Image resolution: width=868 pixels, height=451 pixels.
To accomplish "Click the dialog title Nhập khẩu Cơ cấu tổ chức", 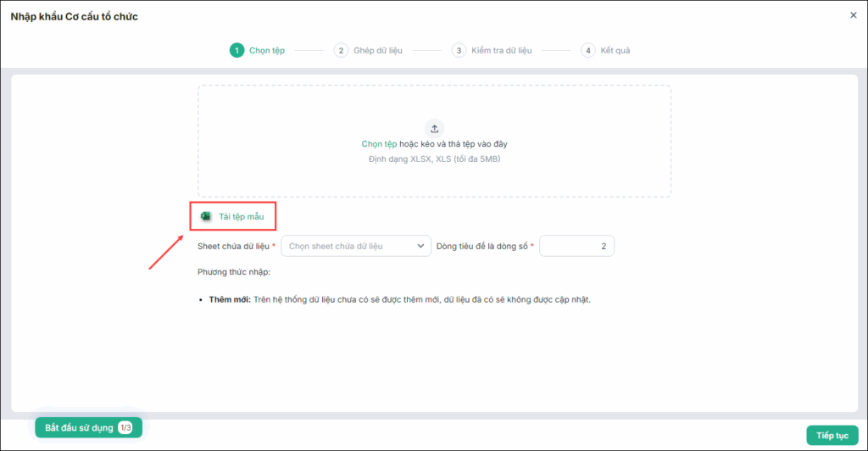I will click(75, 17).
